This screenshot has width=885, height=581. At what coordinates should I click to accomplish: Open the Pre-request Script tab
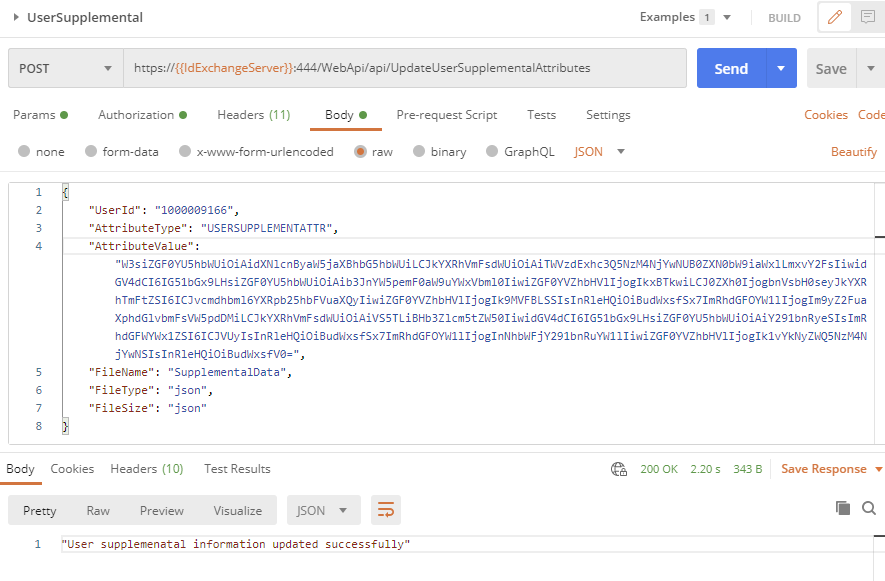pyautogui.click(x=446, y=115)
